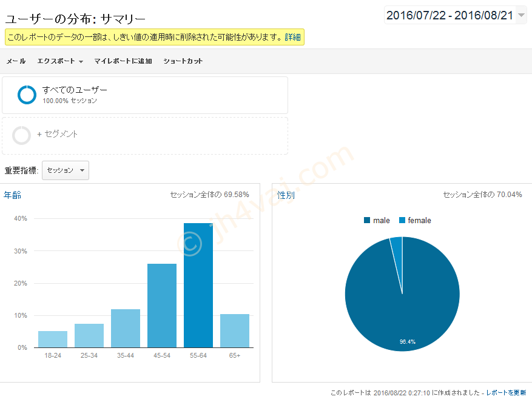Click the 55-64 age bar
The height and width of the screenshot is (402, 532).
(x=198, y=286)
